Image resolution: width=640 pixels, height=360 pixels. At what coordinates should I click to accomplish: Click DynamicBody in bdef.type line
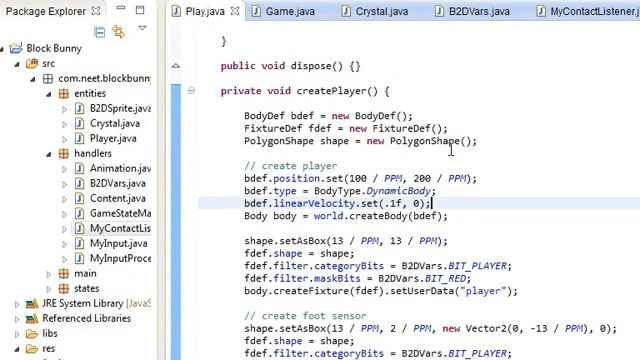pos(398,191)
